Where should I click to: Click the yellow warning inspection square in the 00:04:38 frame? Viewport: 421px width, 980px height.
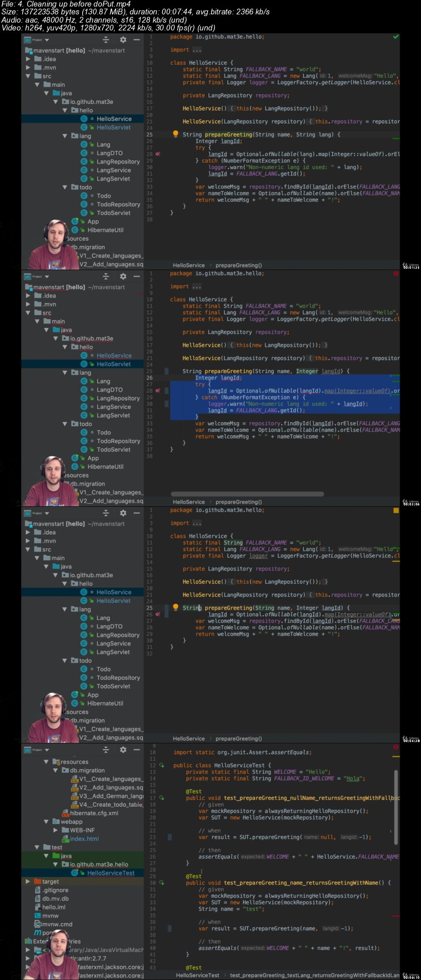[396, 510]
